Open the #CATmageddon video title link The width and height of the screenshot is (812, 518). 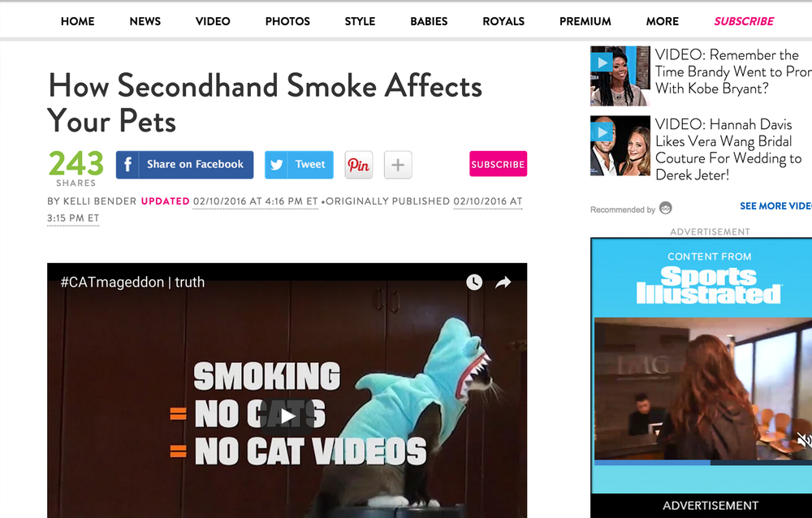coord(132,283)
